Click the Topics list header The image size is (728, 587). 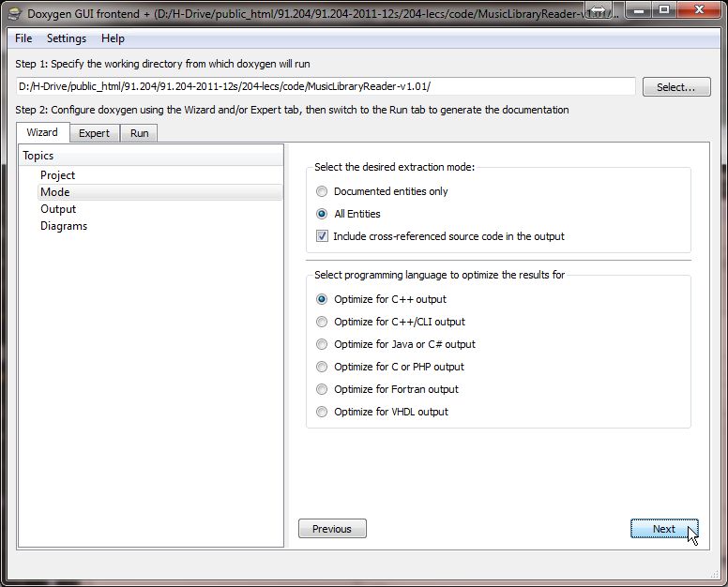point(150,156)
